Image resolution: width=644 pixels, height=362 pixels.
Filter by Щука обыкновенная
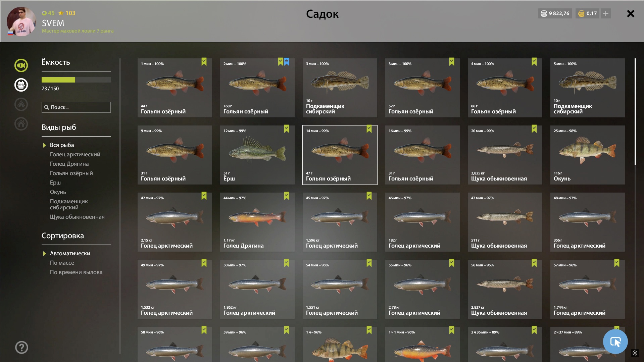point(77,217)
